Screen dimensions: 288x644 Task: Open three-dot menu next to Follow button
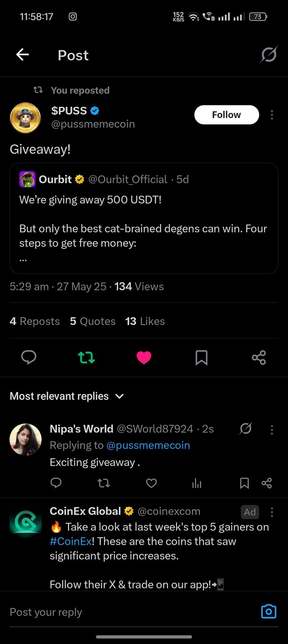pyautogui.click(x=272, y=115)
